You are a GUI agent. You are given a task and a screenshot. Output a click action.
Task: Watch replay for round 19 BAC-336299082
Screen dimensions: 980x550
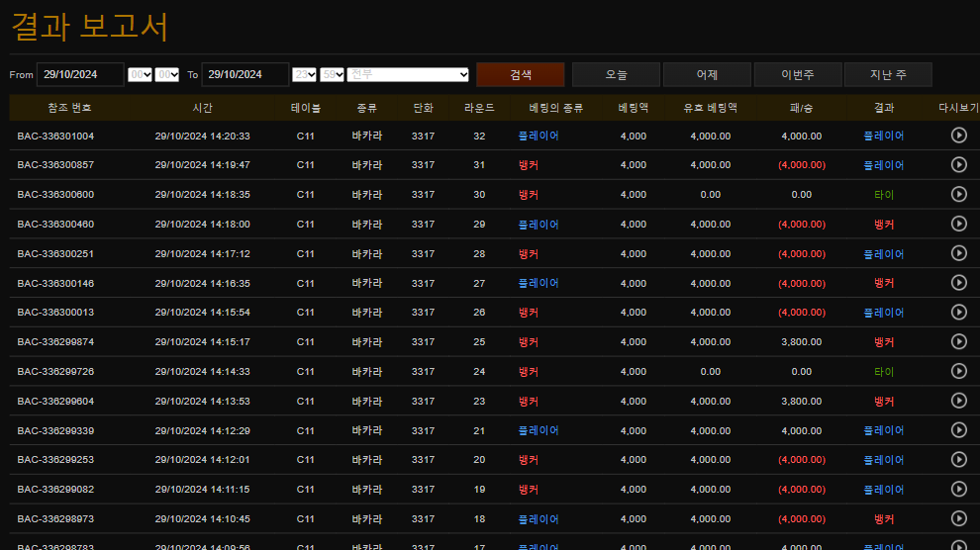click(958, 490)
